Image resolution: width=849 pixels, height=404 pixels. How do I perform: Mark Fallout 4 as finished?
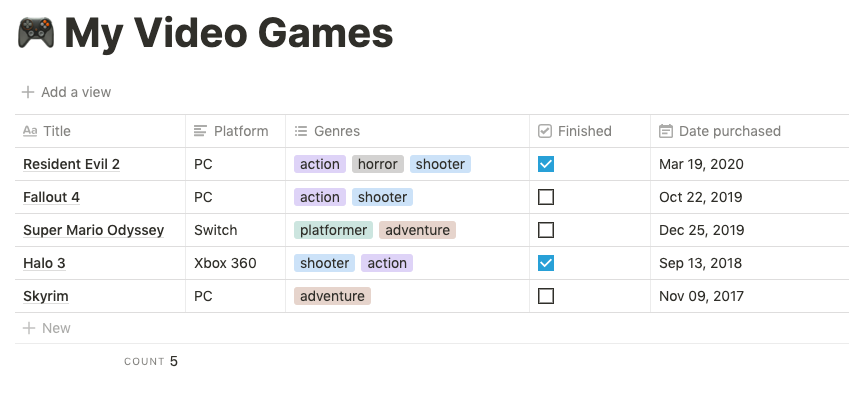coord(546,197)
